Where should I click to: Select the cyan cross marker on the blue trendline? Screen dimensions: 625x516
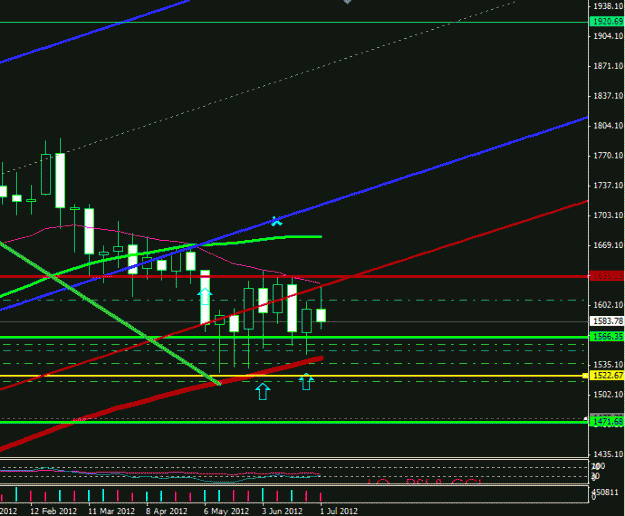276,221
